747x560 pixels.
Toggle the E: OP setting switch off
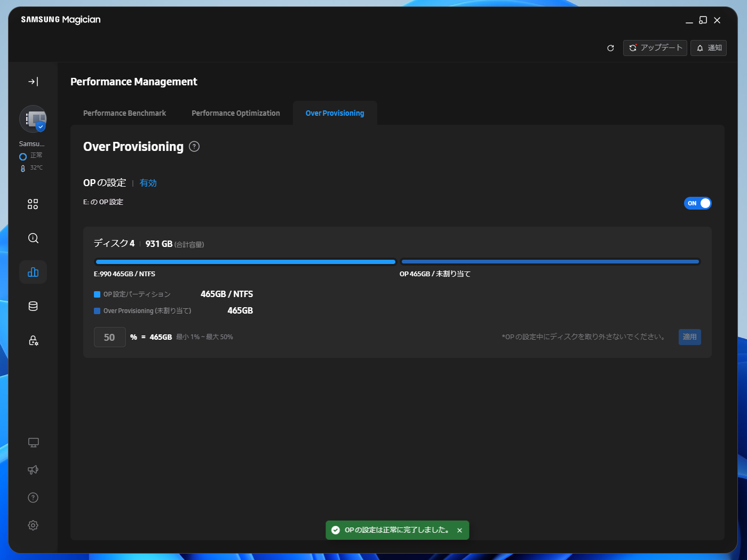pyautogui.click(x=698, y=203)
